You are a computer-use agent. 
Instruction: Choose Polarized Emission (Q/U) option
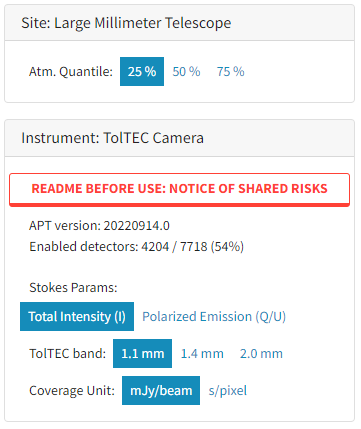[x=214, y=316]
